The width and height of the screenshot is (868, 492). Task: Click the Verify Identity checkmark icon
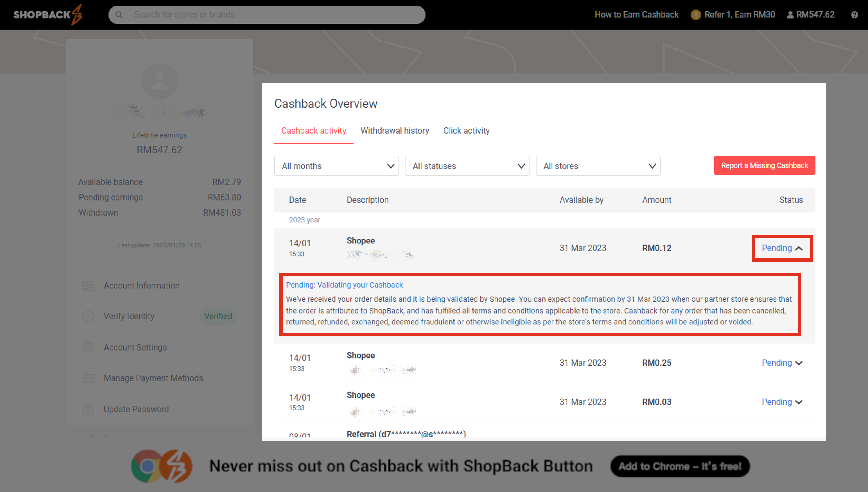(88, 317)
